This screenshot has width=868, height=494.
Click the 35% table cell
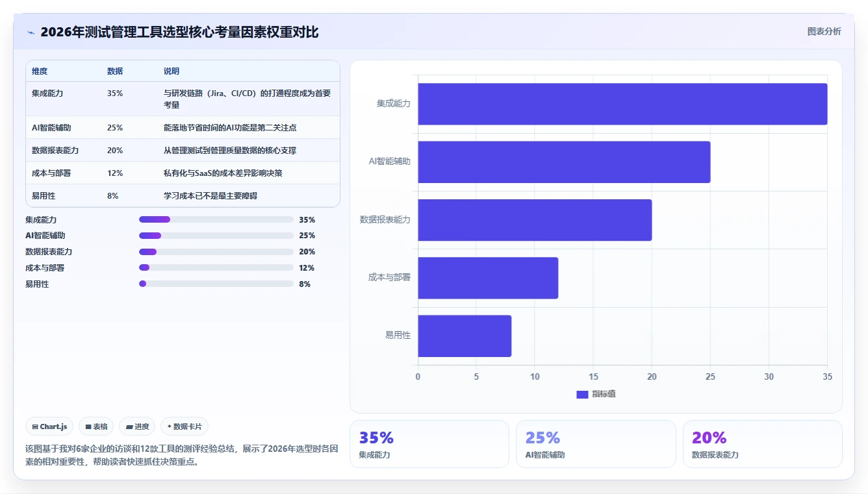coord(115,93)
